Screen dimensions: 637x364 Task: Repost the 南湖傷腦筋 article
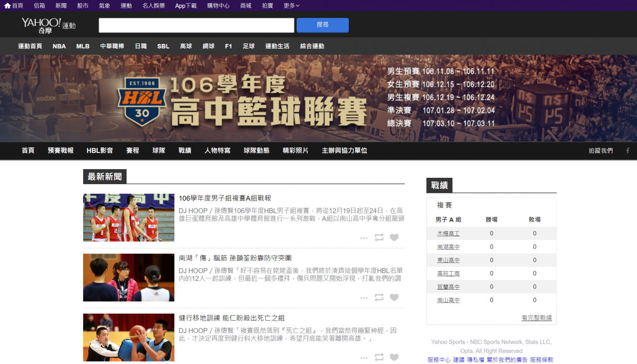(379, 297)
